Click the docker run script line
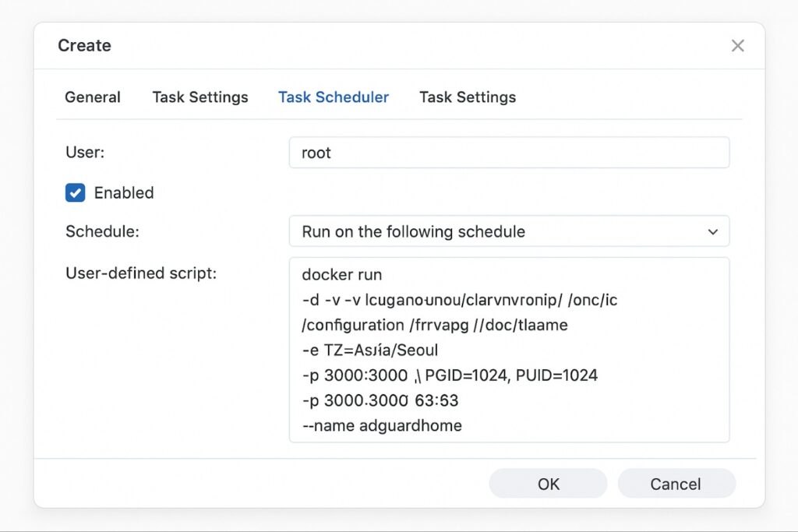 (341, 274)
